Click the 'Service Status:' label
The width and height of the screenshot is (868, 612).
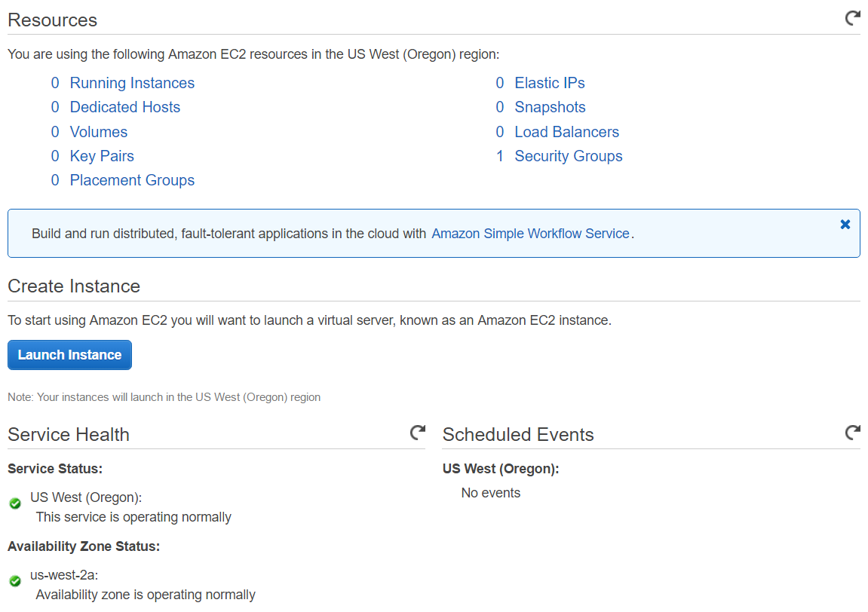click(x=55, y=469)
